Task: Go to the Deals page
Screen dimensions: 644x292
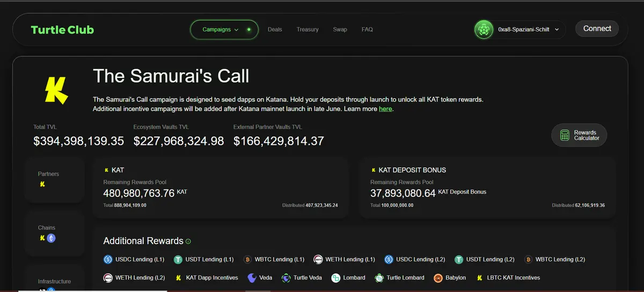Action: (275, 30)
